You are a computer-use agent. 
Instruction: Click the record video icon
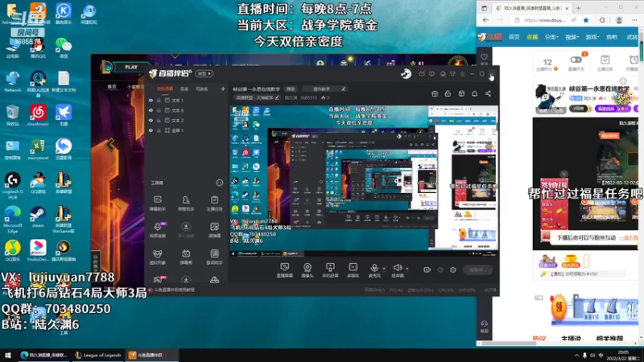427,269
